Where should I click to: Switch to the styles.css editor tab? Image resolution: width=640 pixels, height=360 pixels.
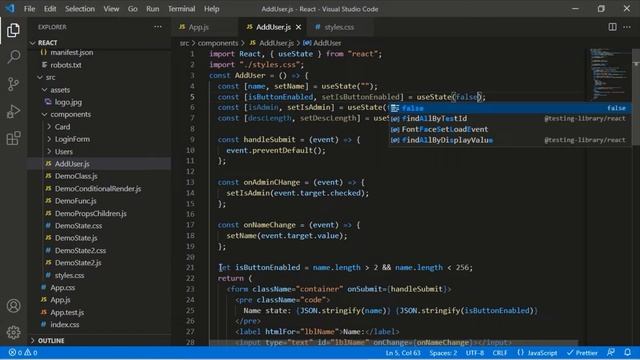[339, 27]
